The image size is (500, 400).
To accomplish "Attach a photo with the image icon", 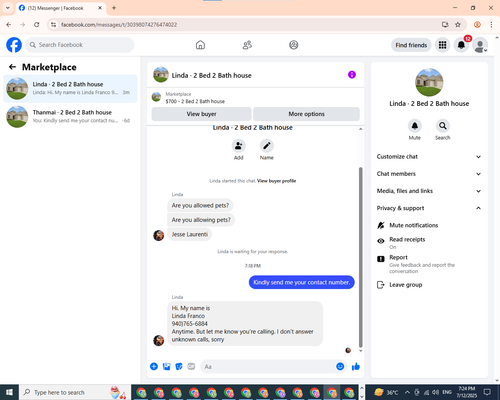I will (x=166, y=367).
